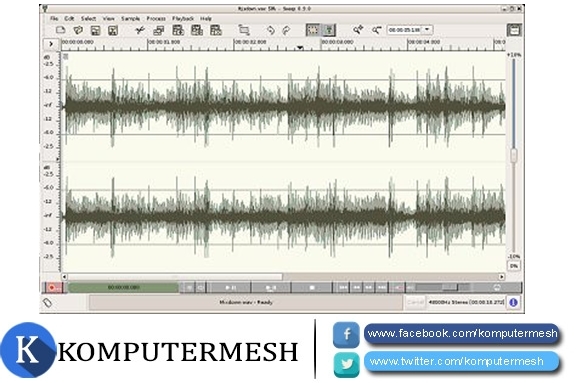Click the play marker on the time ruler
This screenshot has width=582, height=383.
(x=300, y=48)
